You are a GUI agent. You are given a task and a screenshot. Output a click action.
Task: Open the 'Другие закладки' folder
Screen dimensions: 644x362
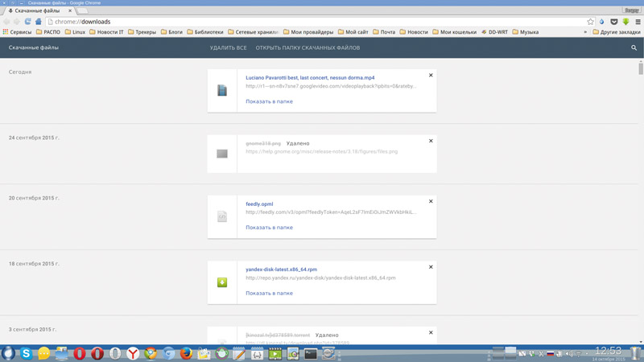tap(617, 32)
